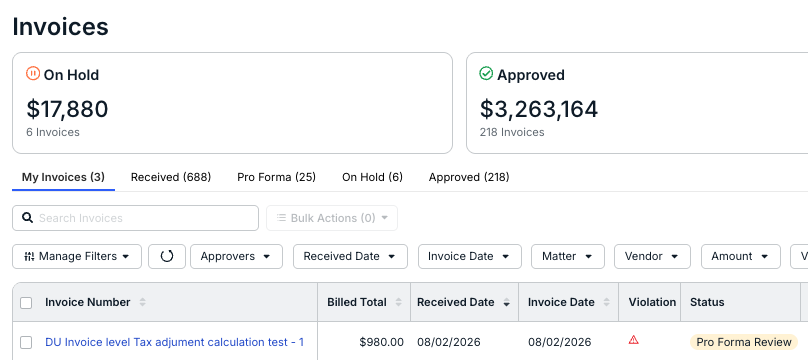Open DU Invoice level Tax adjument invoice link
Viewport: 808px width, 360px height.
pos(175,342)
